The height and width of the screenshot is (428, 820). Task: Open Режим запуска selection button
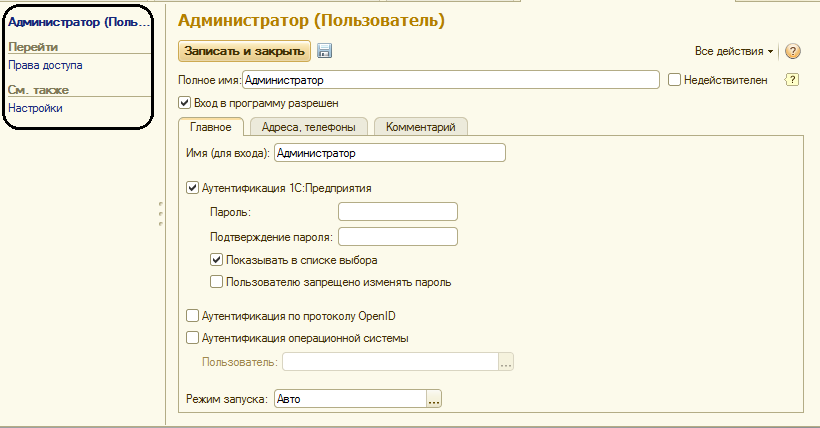tap(434, 399)
